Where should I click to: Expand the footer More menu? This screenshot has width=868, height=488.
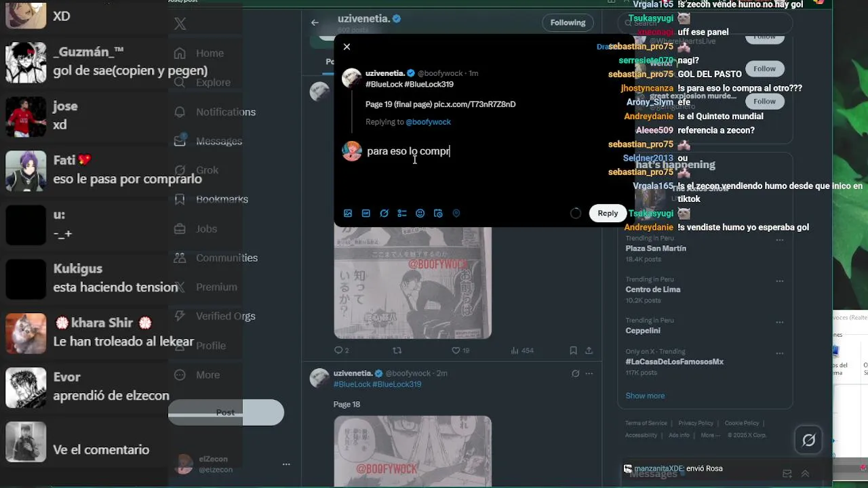(710, 435)
